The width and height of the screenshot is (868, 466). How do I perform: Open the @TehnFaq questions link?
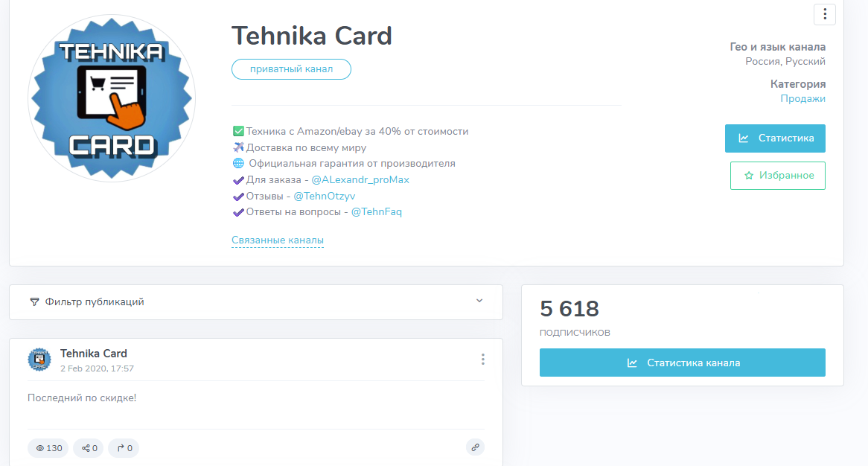point(376,212)
